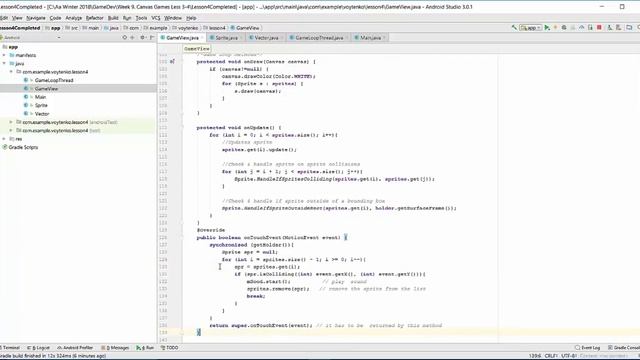This screenshot has width=640, height=360.
Task: Select Vector class in project tree
Action: 42,114
